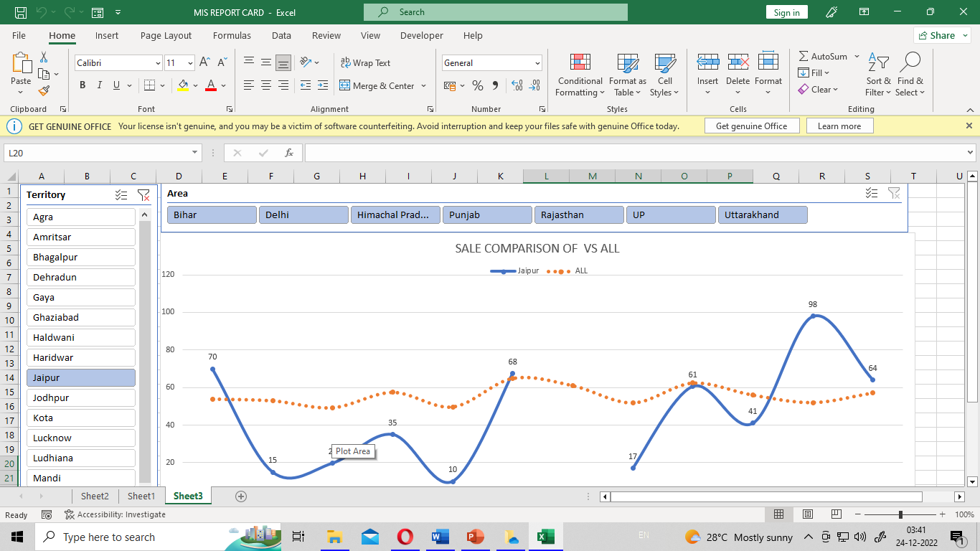Click the Copy icon in Clipboard group
980x551 pixels.
coord(42,74)
